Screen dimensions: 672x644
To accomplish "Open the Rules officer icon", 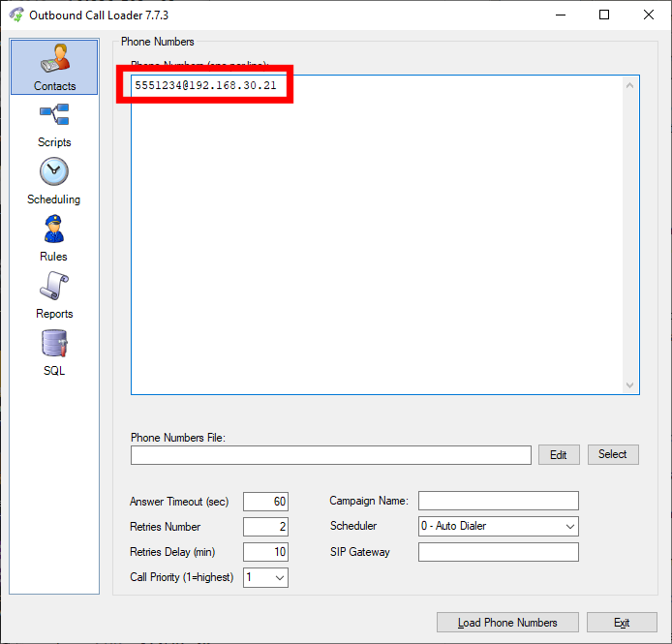I will (54, 230).
